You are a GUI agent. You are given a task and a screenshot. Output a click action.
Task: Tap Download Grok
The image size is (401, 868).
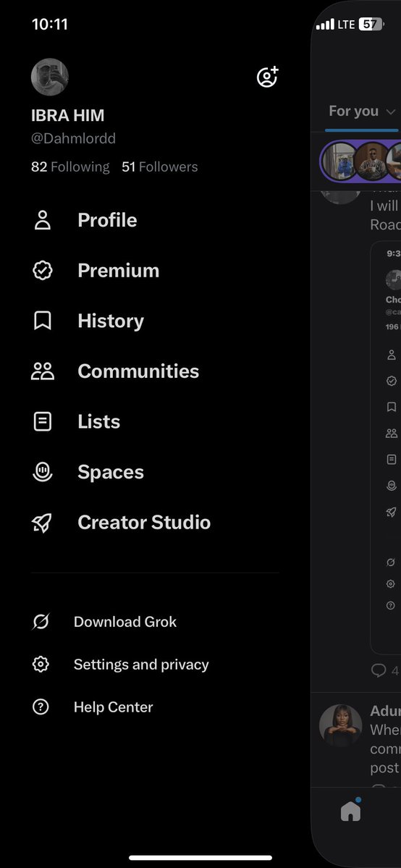[x=125, y=622]
